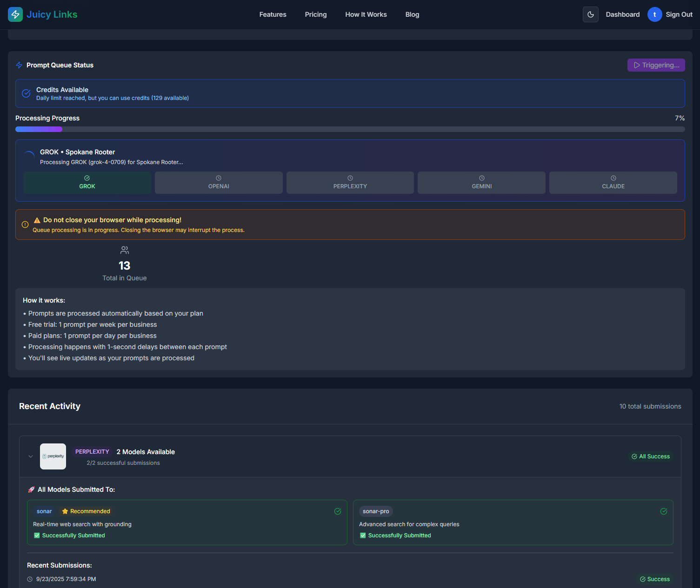Click clock icon on the PERPLEXITY tile
Screen dimensions: 700x588
[350, 178]
